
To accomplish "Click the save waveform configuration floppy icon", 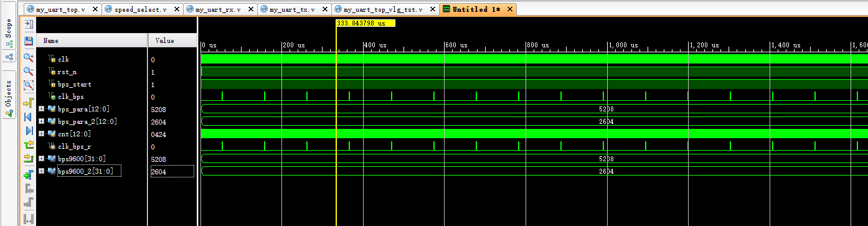I will pos(28,40).
